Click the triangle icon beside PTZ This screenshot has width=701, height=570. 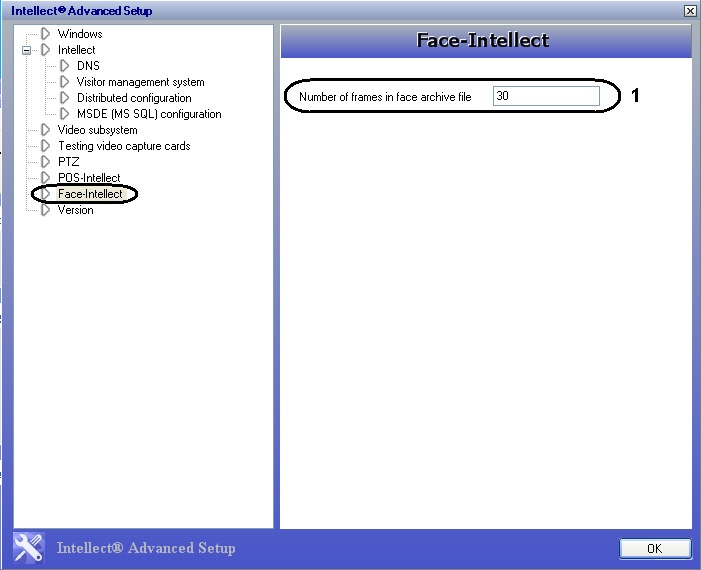tap(46, 161)
